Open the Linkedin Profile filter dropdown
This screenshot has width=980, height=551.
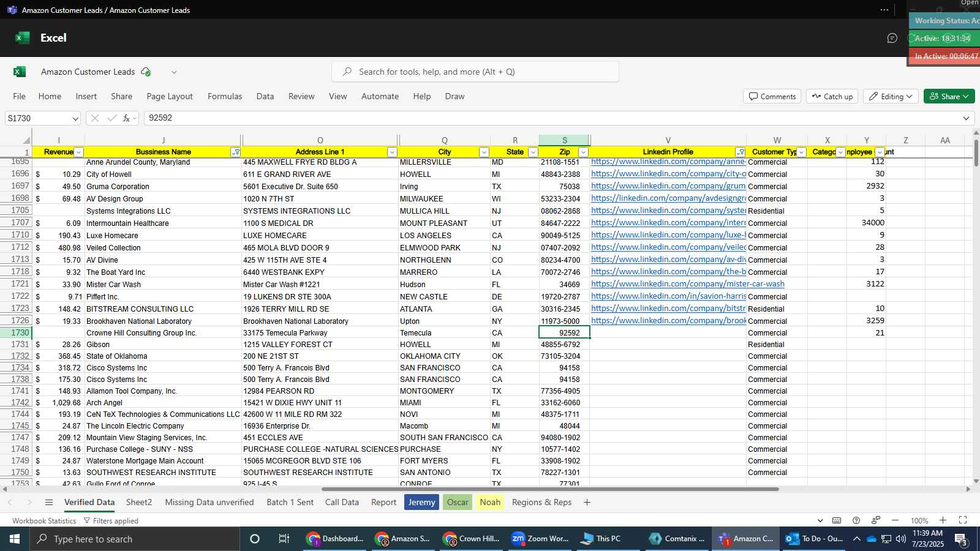pos(740,152)
